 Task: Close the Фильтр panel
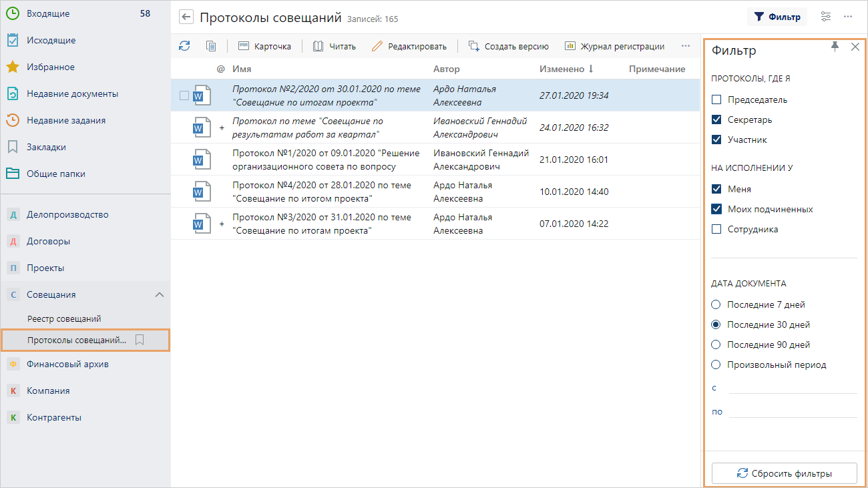855,47
